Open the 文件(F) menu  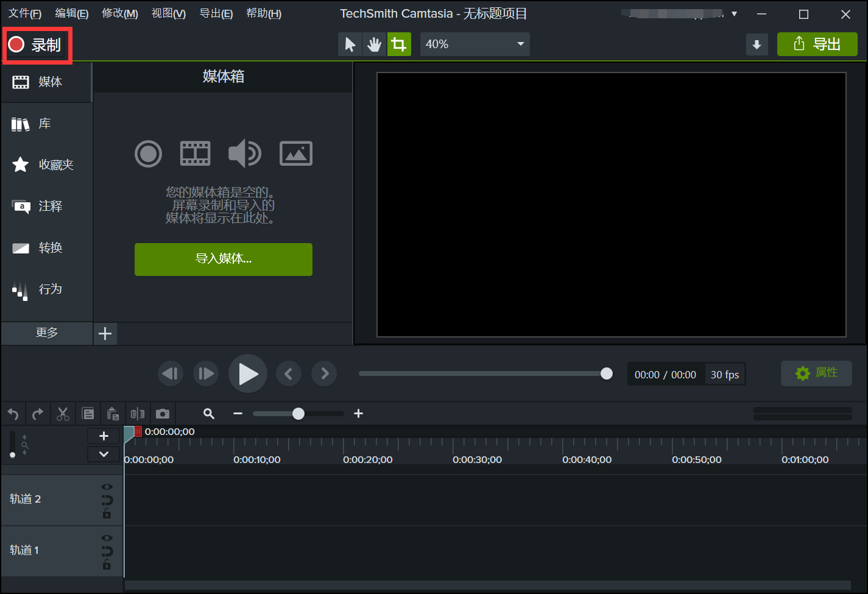[24, 13]
